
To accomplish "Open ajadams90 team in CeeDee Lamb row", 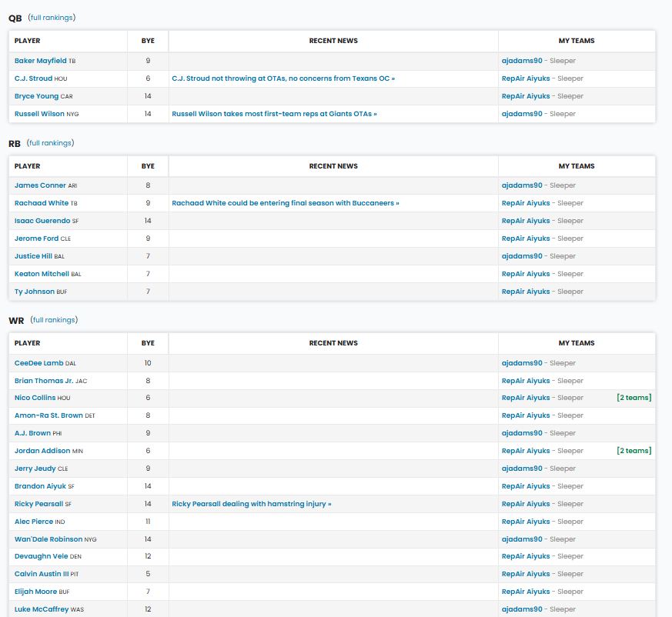I will pos(522,363).
